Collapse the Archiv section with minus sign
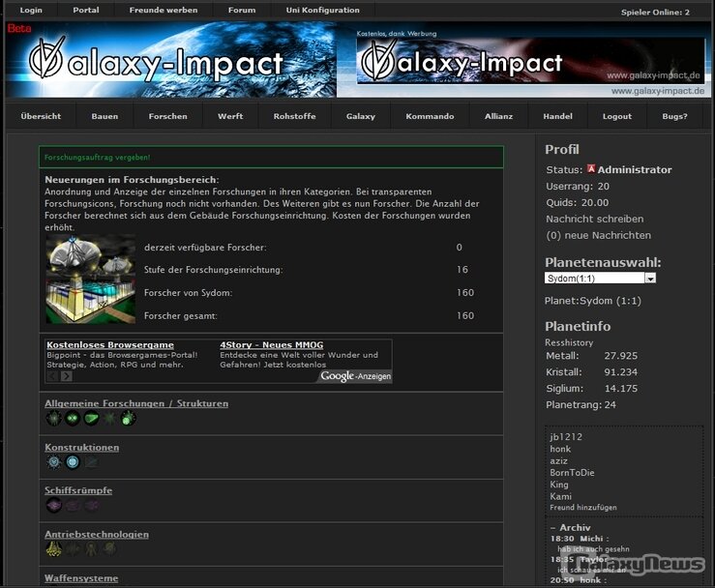Viewport: 715px width, 588px height. (552, 528)
